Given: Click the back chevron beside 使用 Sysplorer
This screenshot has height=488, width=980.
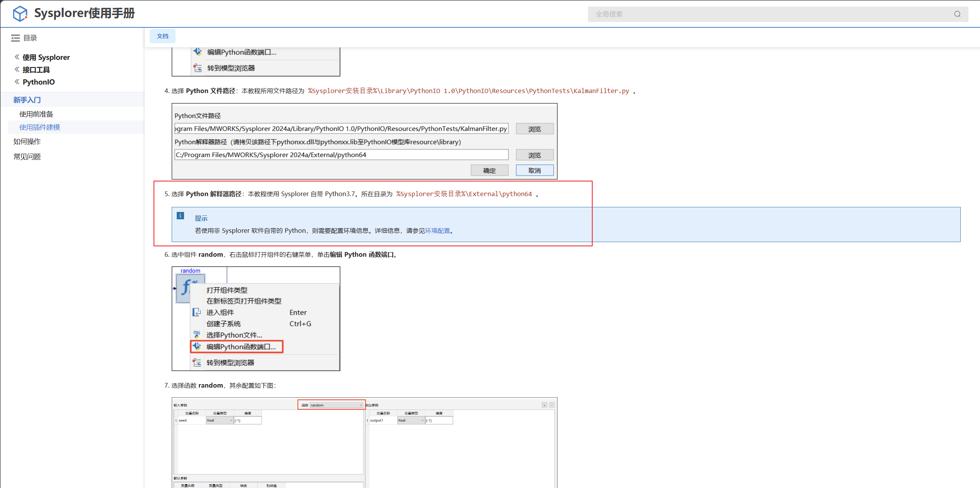Looking at the screenshot, I should pyautogui.click(x=17, y=57).
